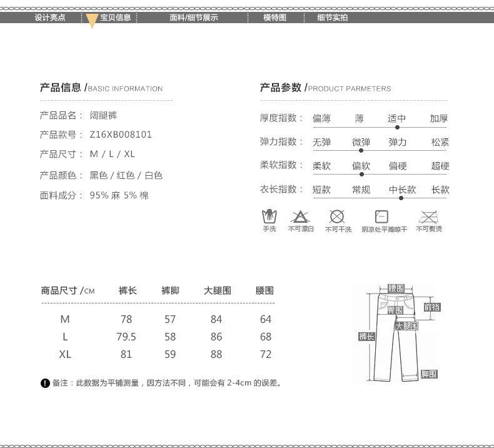
Task: Click the 适中 thickness slider marker
Action: 397,127
